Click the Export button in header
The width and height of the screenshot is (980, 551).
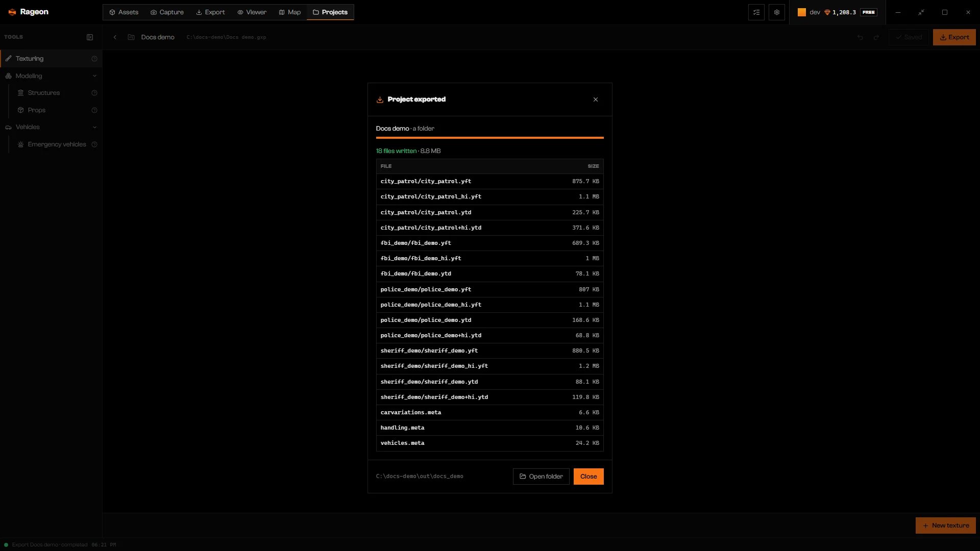[954, 37]
